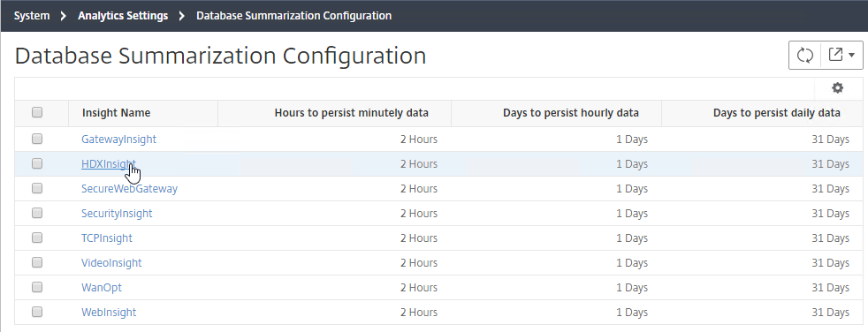Open the GatewayInsight link
The height and width of the screenshot is (332, 868).
point(118,140)
